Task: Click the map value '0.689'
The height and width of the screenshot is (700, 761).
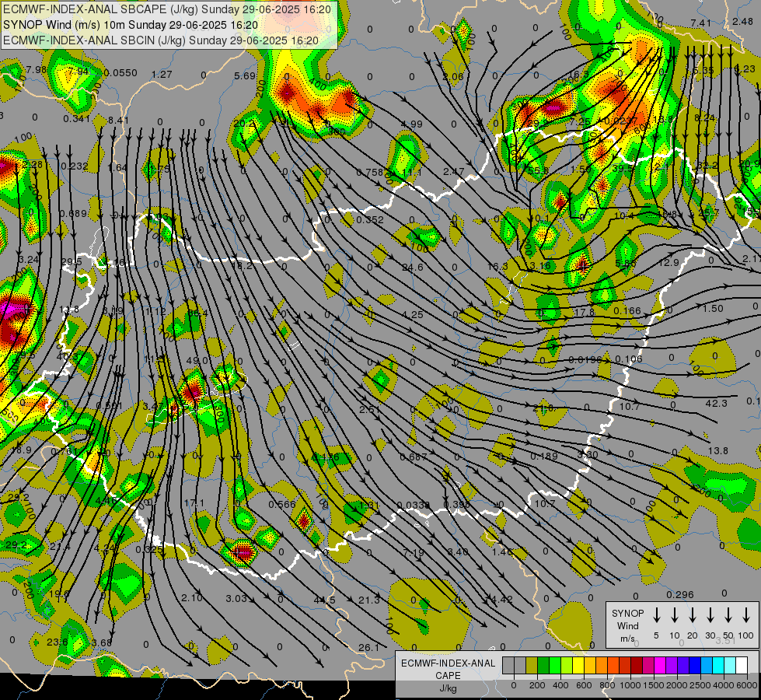Action: (x=73, y=214)
